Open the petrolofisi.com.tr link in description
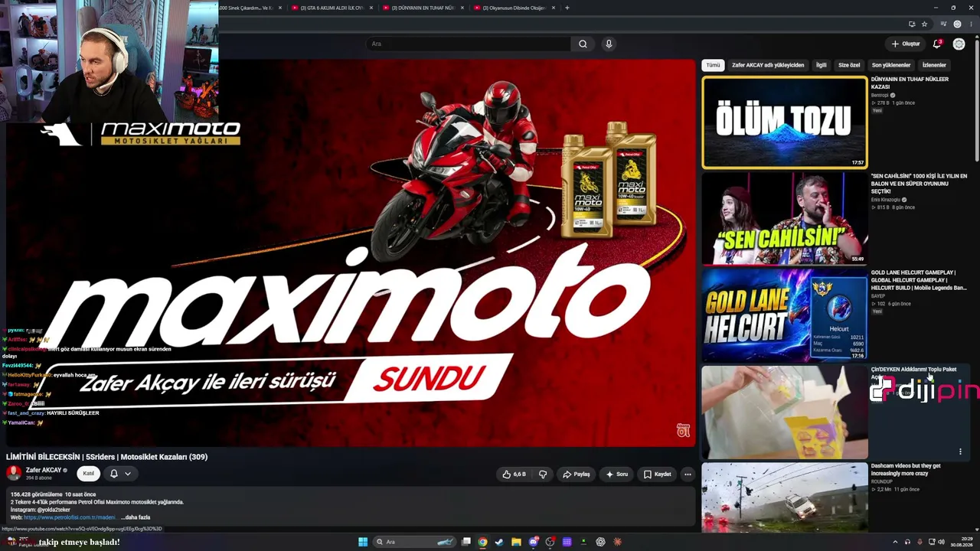Viewport: 980px width, 551px height. (x=70, y=517)
